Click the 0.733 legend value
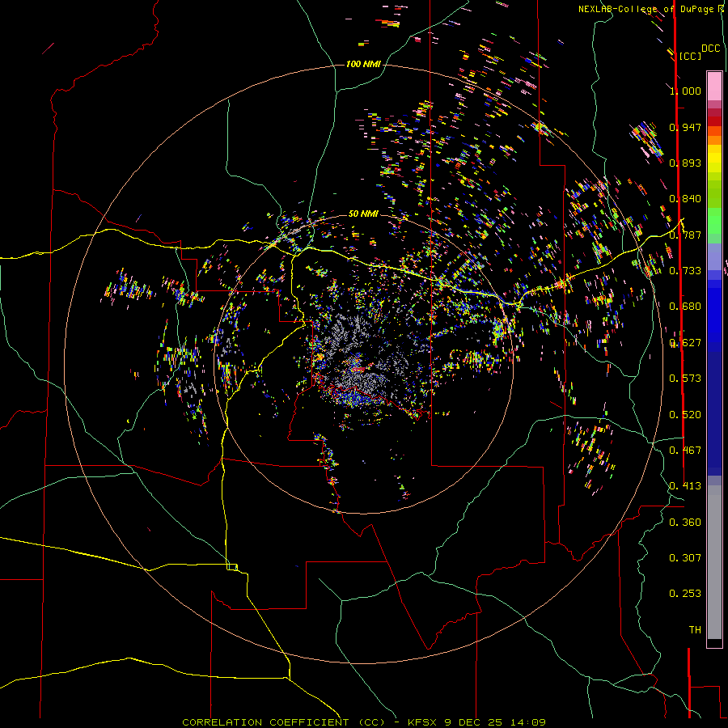The image size is (728, 728). tap(685, 271)
